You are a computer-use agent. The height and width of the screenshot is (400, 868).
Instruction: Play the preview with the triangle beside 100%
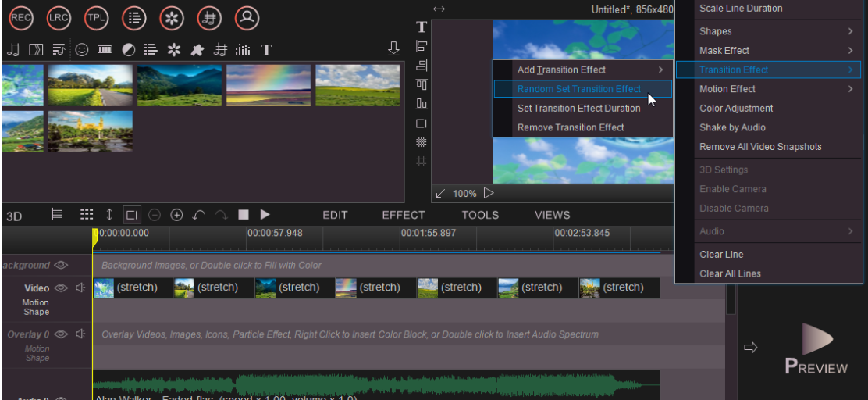(489, 193)
